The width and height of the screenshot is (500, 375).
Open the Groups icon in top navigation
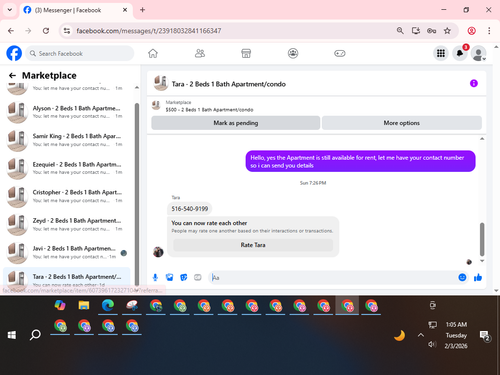[x=293, y=53]
